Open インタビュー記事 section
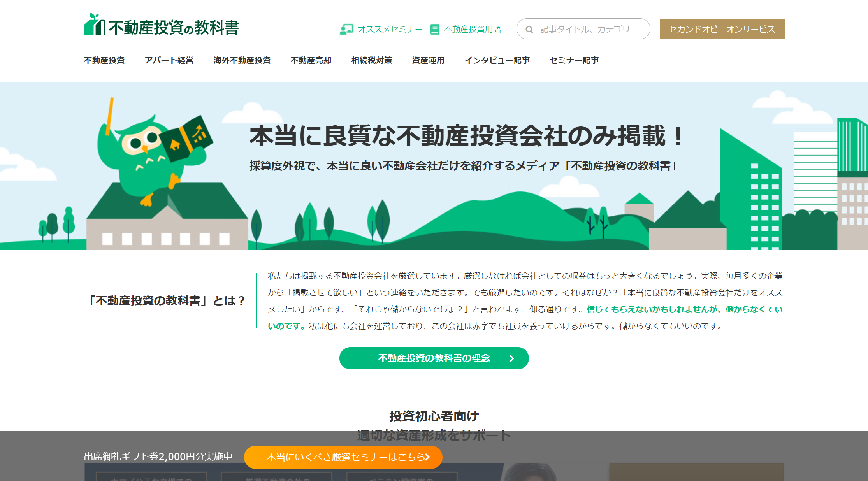This screenshot has height=481, width=868. [497, 60]
